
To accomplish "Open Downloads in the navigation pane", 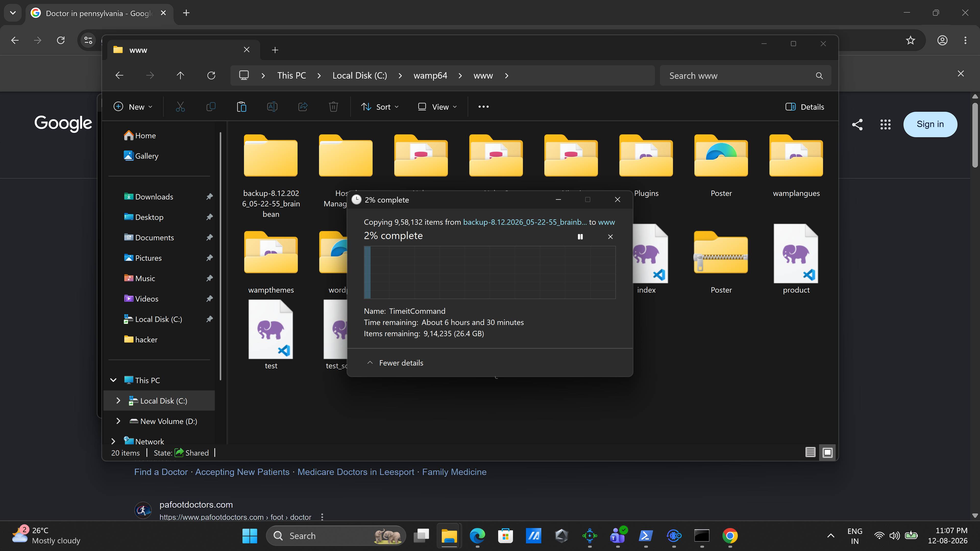I will (x=154, y=197).
